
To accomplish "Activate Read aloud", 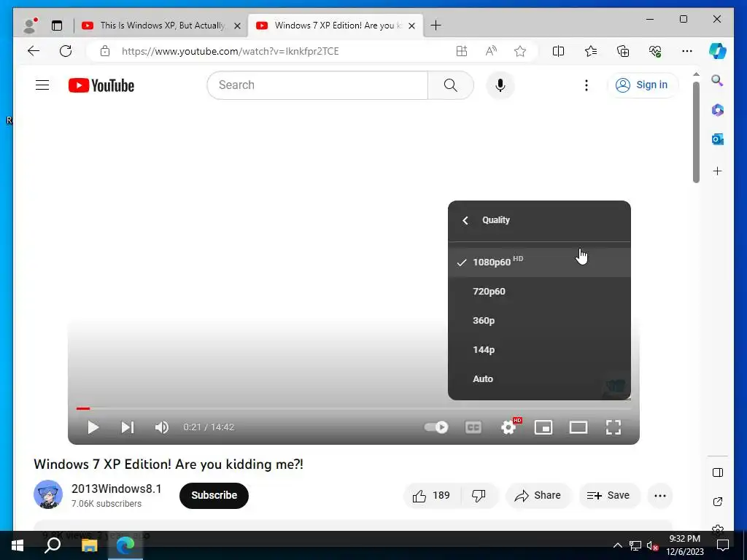I will click(x=491, y=51).
